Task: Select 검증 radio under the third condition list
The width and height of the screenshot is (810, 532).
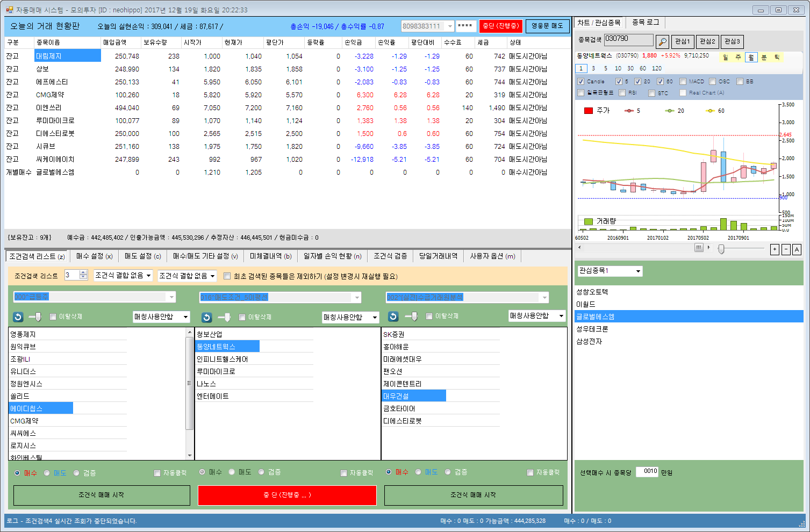Action: 448,472
